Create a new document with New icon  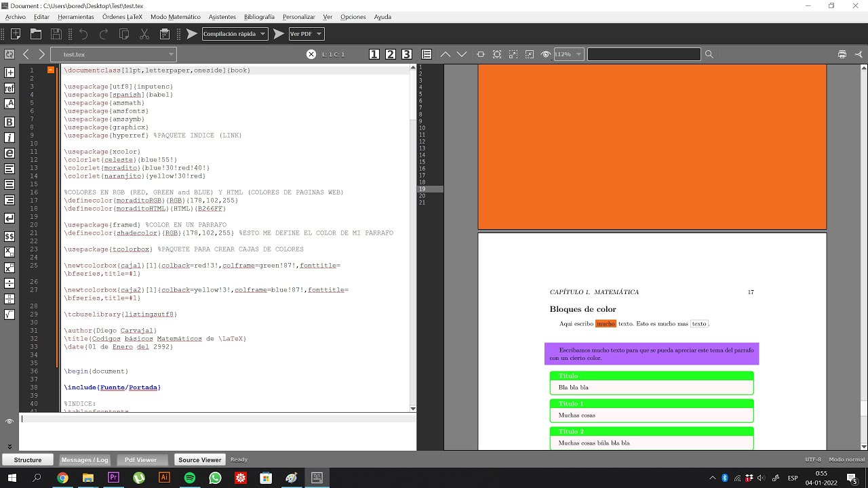16,34
